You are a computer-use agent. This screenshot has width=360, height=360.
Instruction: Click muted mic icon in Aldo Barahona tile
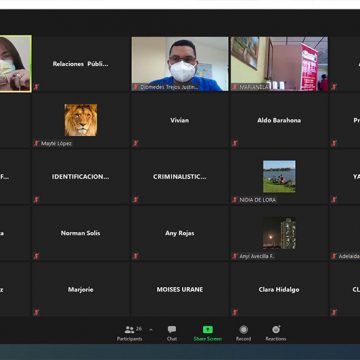click(235, 143)
